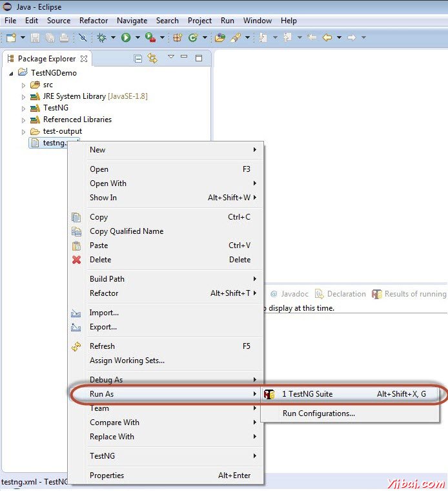Click the New wizard toolbar icon
This screenshot has width=448, height=491.
pos(11,37)
